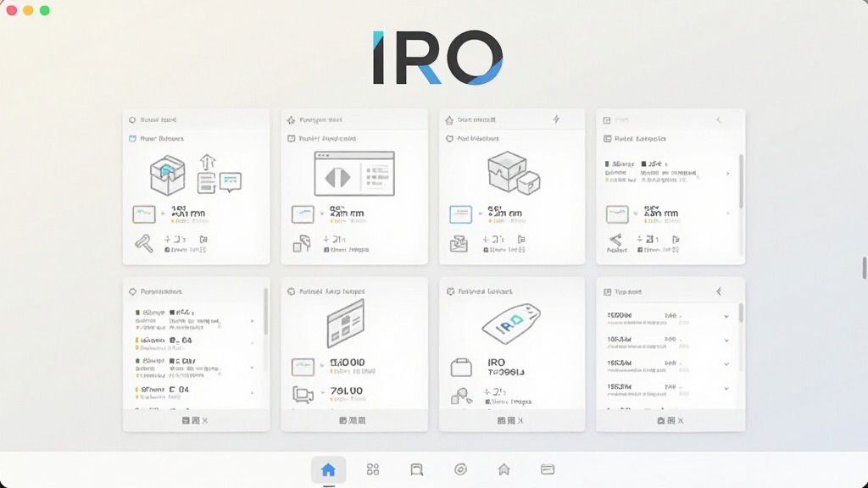Select the hammer tool icon in first card
The image size is (868, 488).
pyautogui.click(x=144, y=243)
